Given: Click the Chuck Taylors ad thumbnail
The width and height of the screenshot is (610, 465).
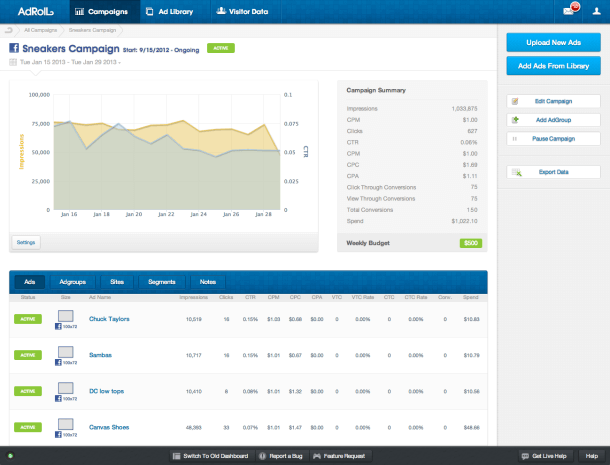Looking at the screenshot, I should (66, 316).
